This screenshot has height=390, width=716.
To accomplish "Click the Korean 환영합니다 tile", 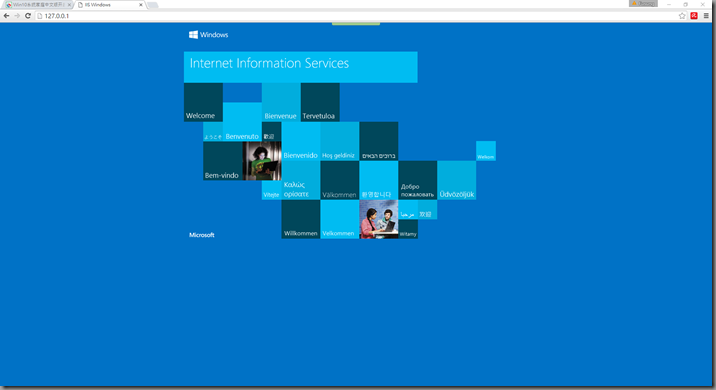I will click(379, 180).
